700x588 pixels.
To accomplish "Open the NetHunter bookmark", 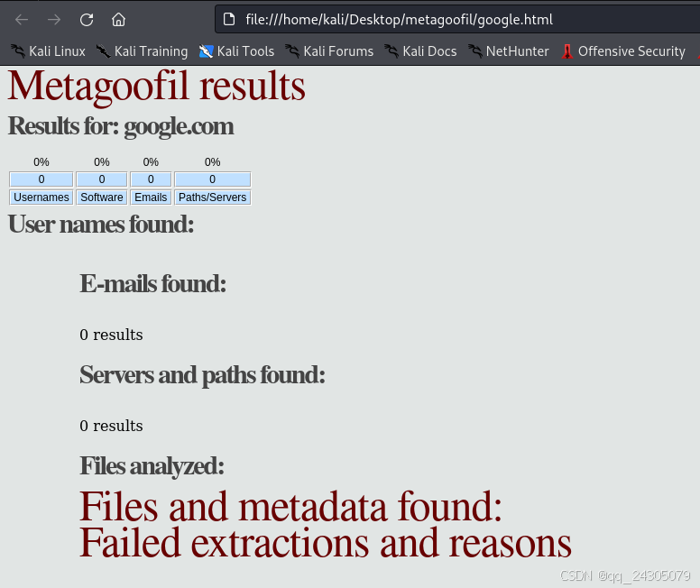I will [509, 51].
